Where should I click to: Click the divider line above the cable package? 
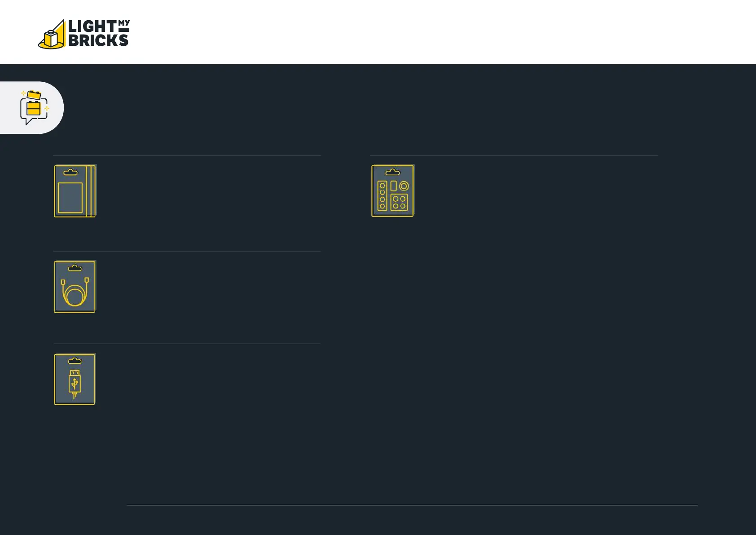click(187, 251)
